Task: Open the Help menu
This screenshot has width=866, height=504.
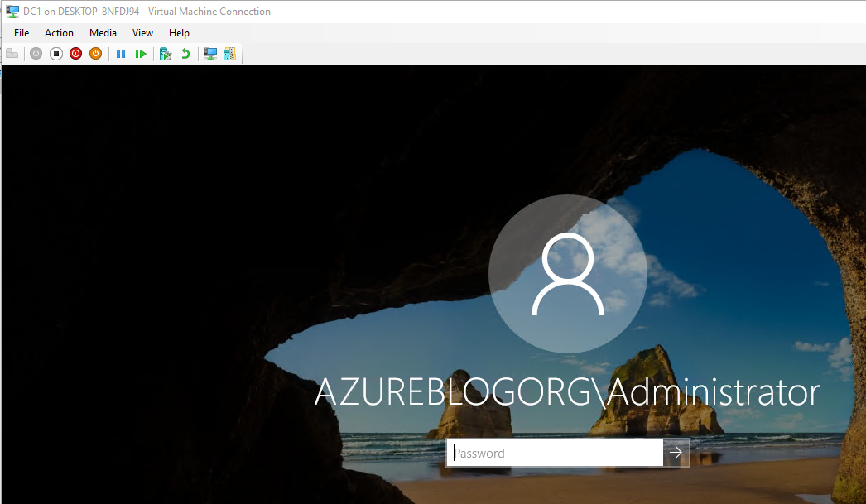Action: [x=179, y=33]
